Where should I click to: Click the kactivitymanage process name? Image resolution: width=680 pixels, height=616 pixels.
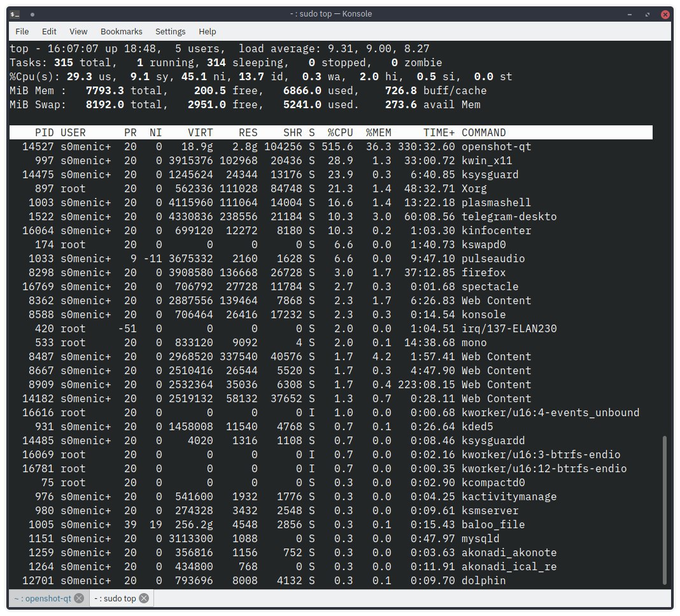(x=509, y=497)
